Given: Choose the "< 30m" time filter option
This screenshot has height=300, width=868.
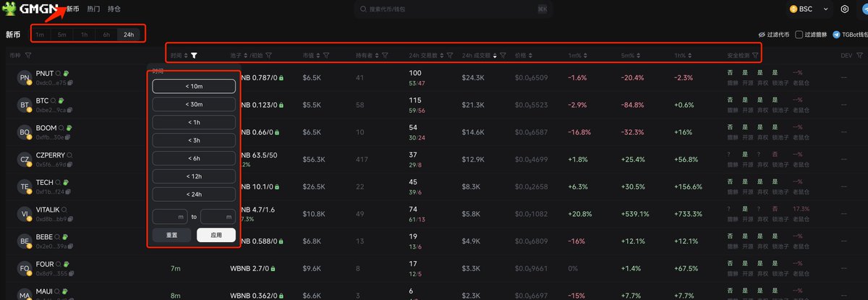Looking at the screenshot, I should (194, 104).
